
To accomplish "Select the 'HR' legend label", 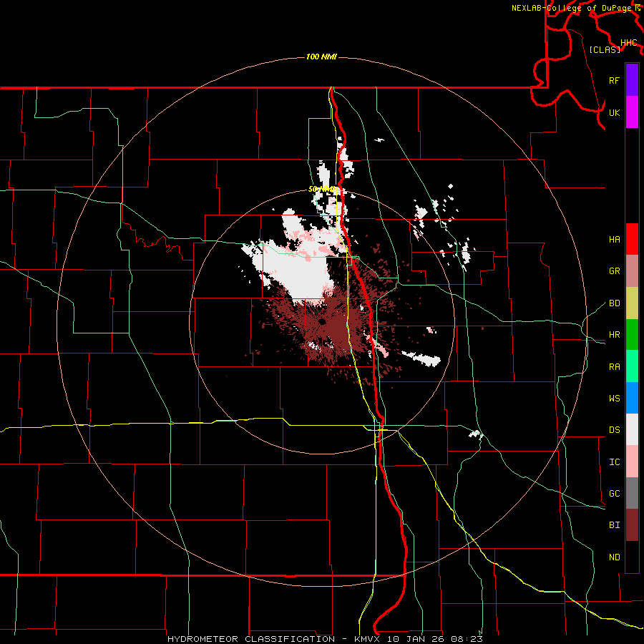I will [614, 335].
